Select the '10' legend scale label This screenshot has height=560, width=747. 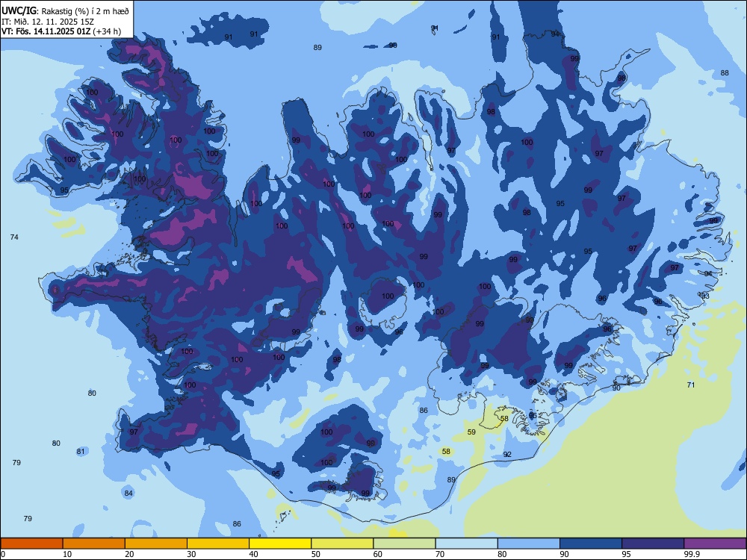point(67,554)
